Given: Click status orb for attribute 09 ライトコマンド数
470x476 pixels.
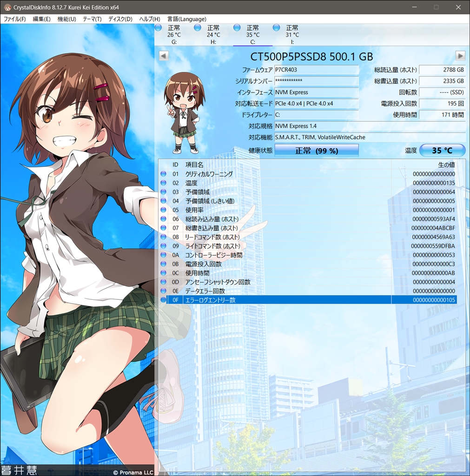Looking at the screenshot, I should 163,245.
